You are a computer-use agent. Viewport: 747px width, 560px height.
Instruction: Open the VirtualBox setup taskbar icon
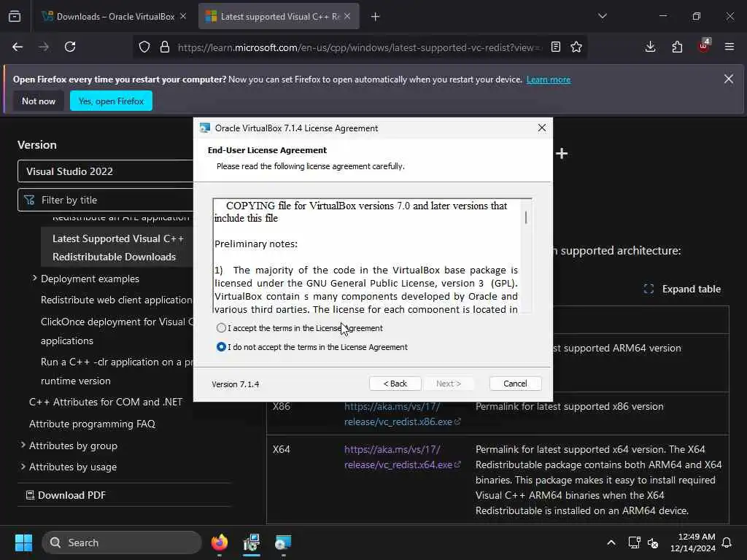(x=283, y=542)
